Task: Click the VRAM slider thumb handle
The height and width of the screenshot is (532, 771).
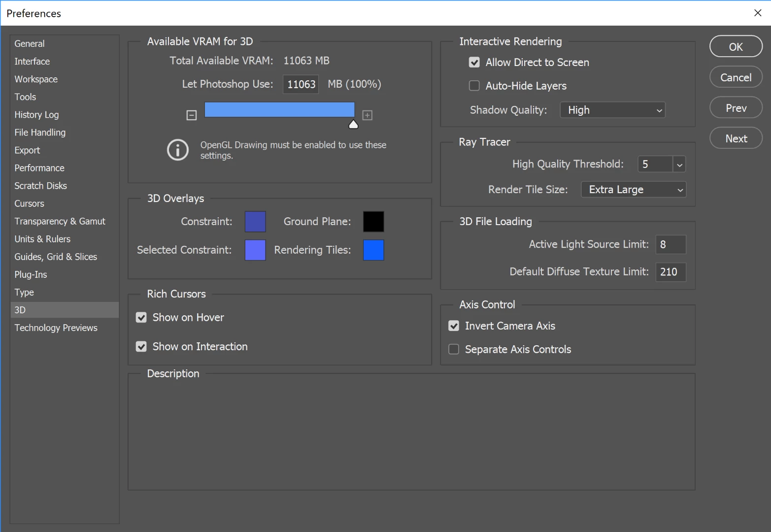Action: [353, 124]
